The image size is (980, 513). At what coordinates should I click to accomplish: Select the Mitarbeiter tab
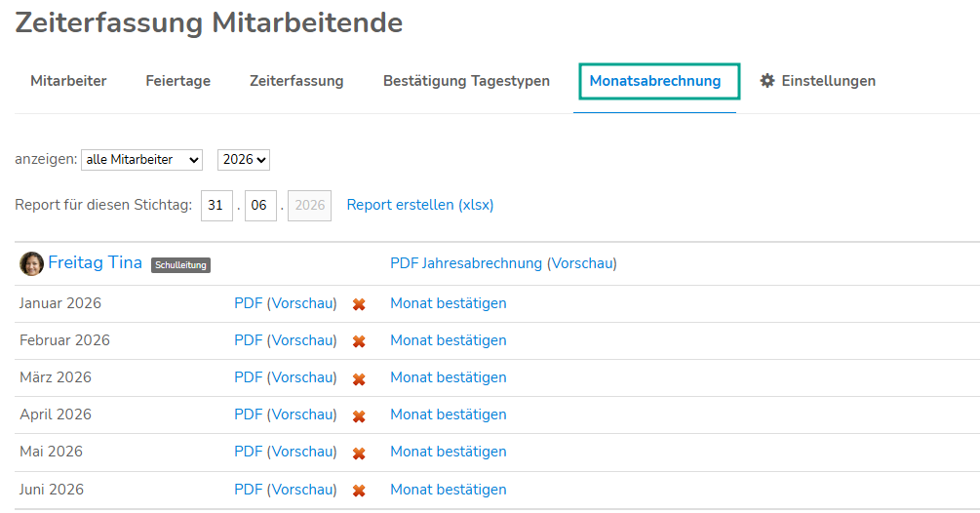(x=69, y=81)
